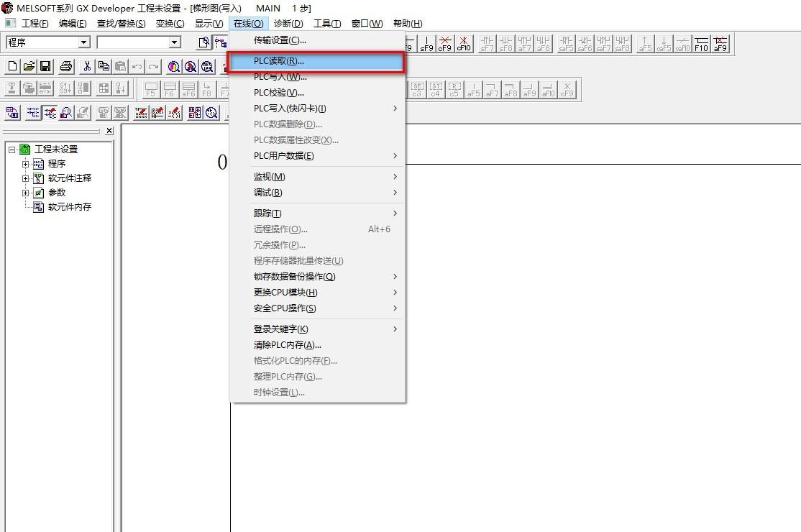Click the F5 contact toolbar button
Viewport: 801px width, 532px height.
151,89
